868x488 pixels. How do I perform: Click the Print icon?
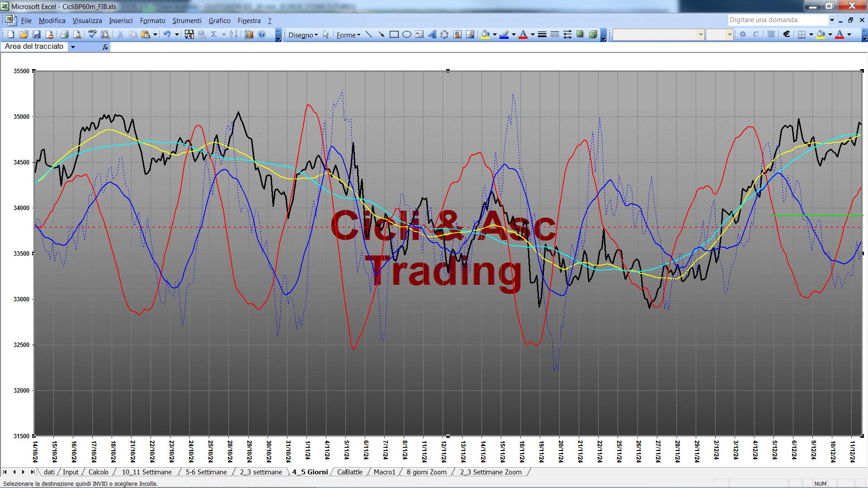(64, 34)
